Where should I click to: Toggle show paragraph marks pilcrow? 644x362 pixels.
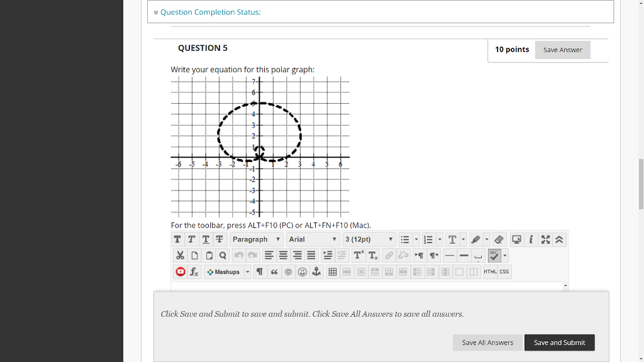coord(260,271)
